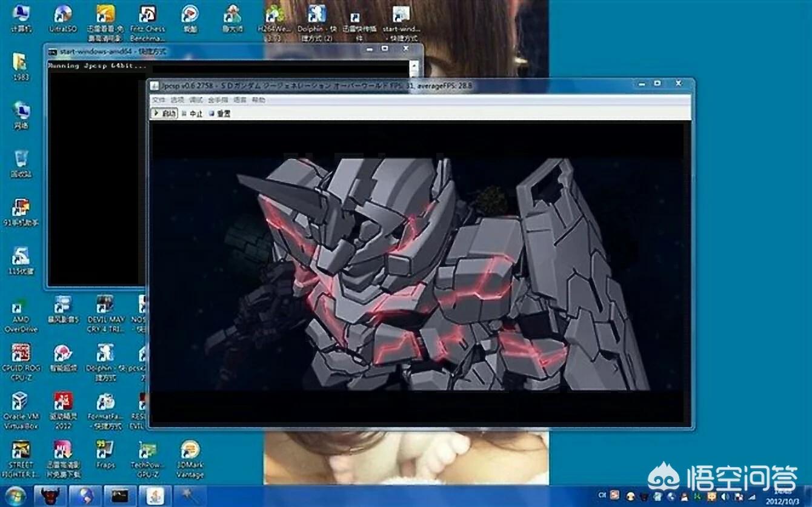This screenshot has width=812, height=507.
Task: Select the H264 desktop icon
Action: point(275,23)
